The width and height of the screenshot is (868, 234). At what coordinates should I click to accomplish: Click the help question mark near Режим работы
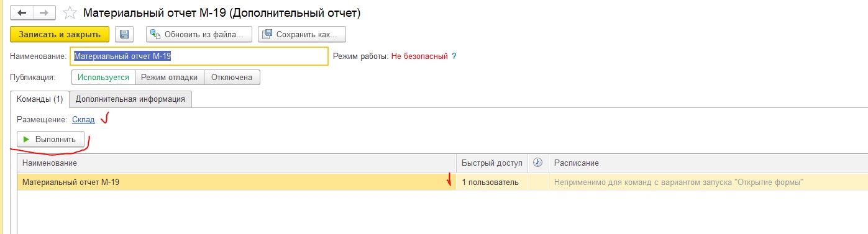point(454,56)
